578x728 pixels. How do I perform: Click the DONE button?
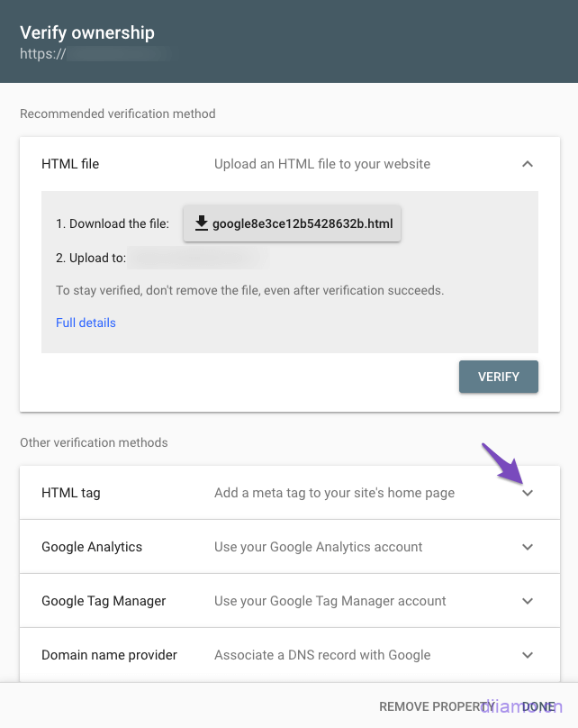point(538,706)
